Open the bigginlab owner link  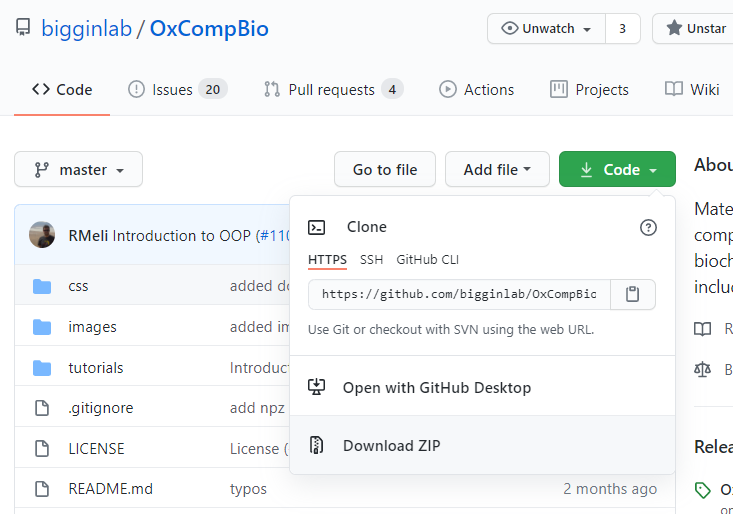tap(86, 29)
